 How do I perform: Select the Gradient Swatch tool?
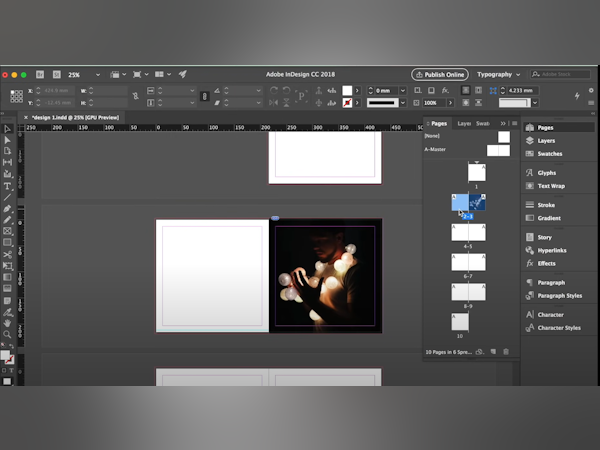7,277
